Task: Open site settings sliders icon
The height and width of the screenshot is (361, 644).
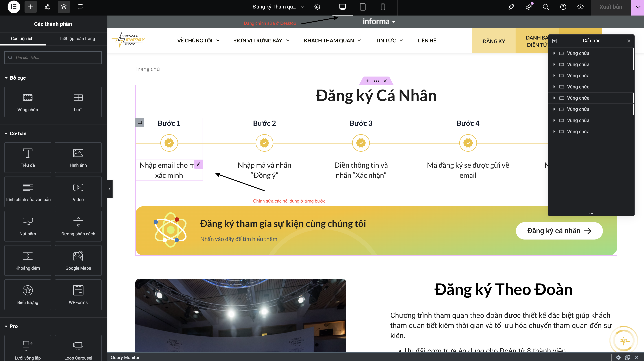Action: click(47, 7)
